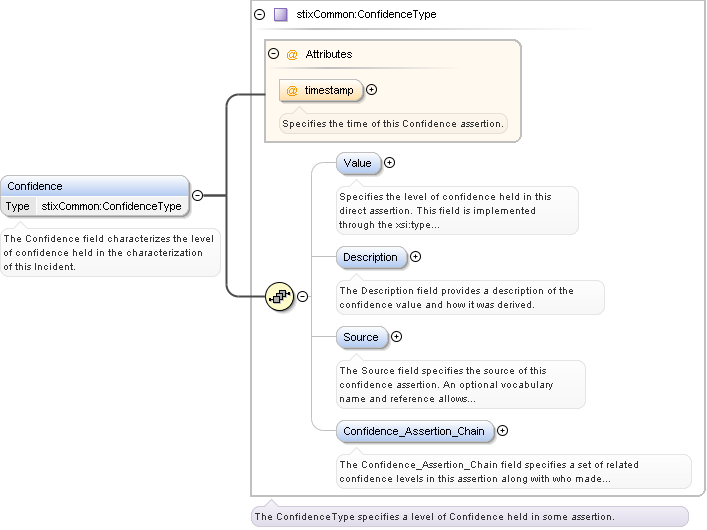707x530 pixels.
Task: Select the Value element box
Action: tap(357, 163)
